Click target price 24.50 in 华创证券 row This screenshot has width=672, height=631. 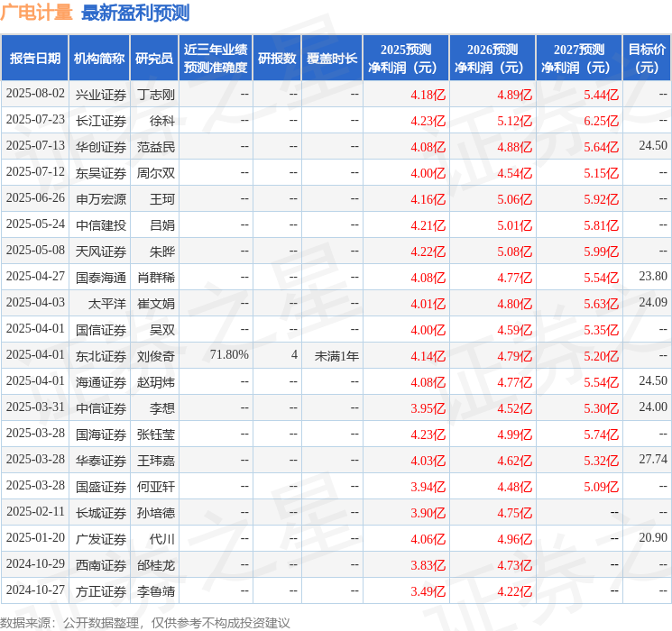pos(653,146)
